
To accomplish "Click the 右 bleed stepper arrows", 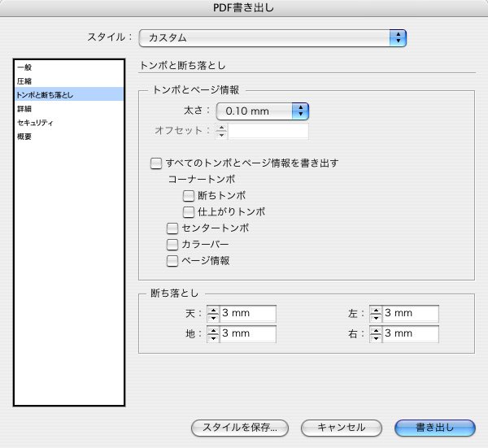I will click(376, 334).
